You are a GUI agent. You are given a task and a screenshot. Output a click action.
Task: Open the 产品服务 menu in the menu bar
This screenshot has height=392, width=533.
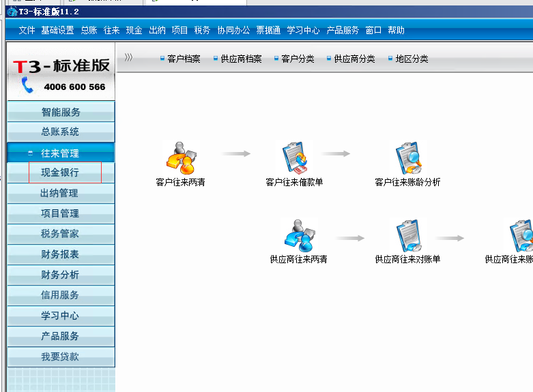coord(343,30)
